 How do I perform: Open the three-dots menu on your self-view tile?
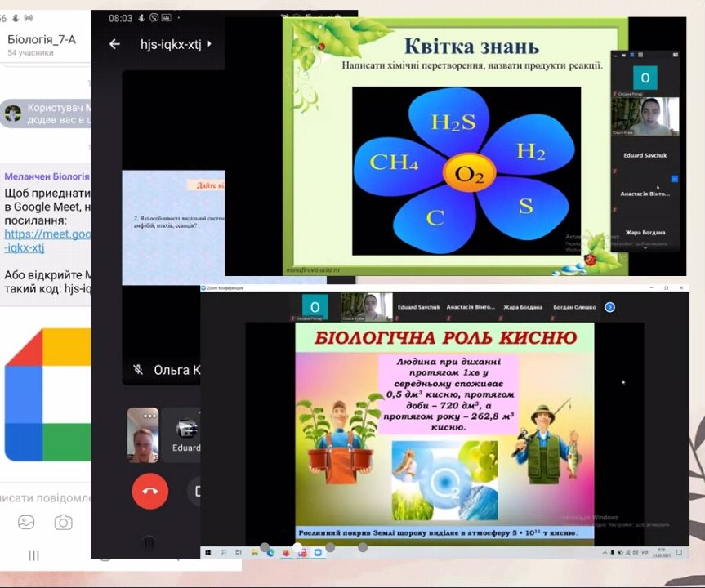pos(149,416)
